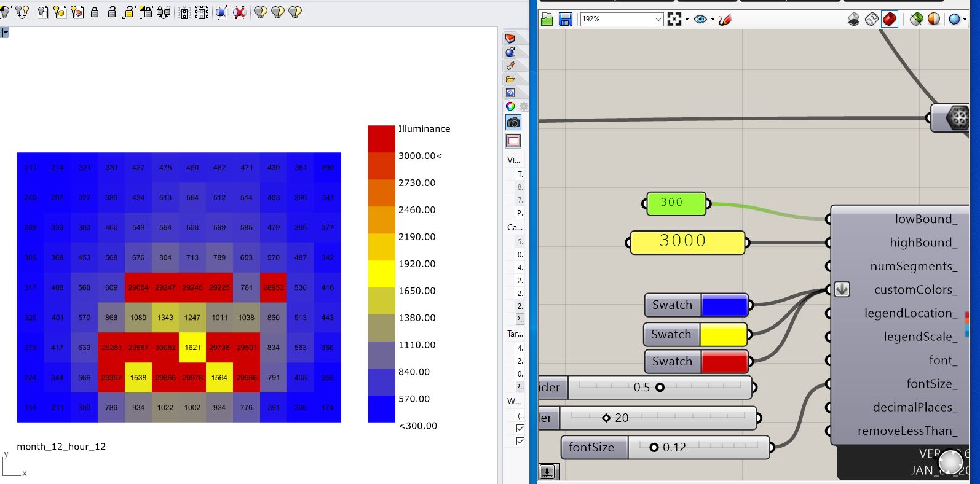Image resolution: width=980 pixels, height=484 pixels.
Task: Toggle the first checkbox in Rhino side panel
Action: pyautogui.click(x=521, y=428)
